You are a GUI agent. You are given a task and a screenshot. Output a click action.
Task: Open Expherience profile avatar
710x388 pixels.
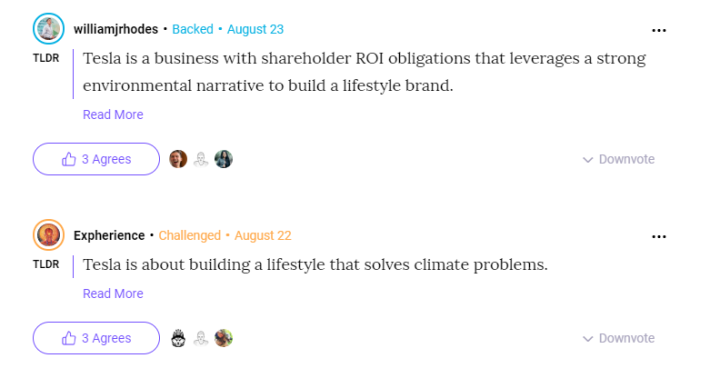click(48, 235)
